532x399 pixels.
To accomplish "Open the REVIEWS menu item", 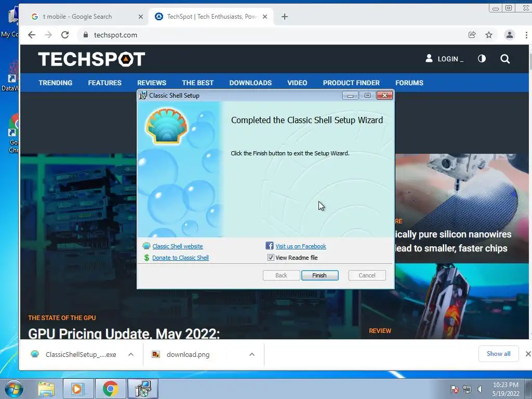I will (152, 83).
